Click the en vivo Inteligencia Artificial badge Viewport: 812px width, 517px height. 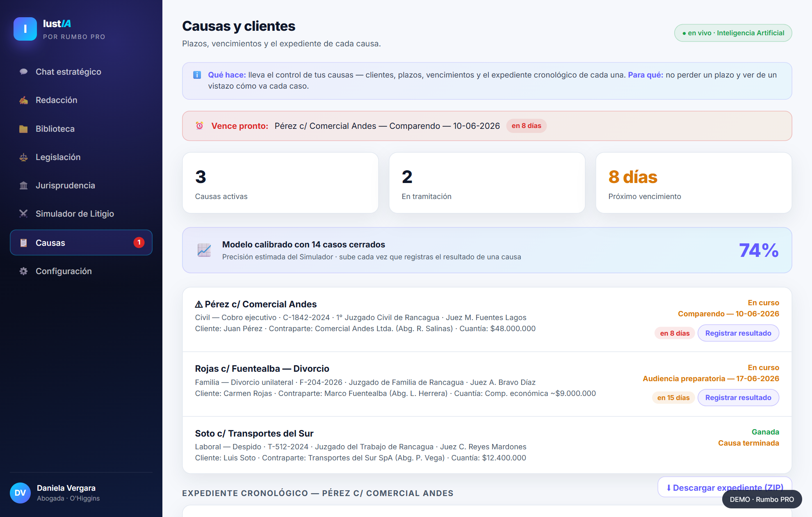(733, 33)
